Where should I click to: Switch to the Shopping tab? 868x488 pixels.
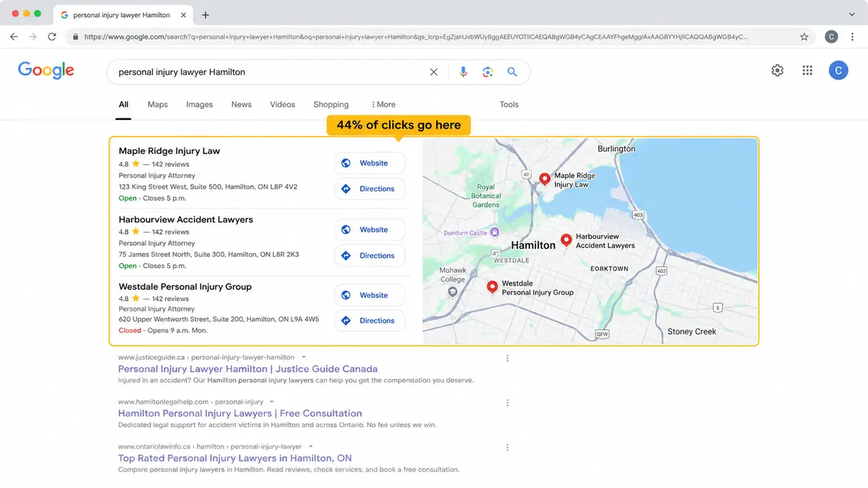tap(331, 104)
